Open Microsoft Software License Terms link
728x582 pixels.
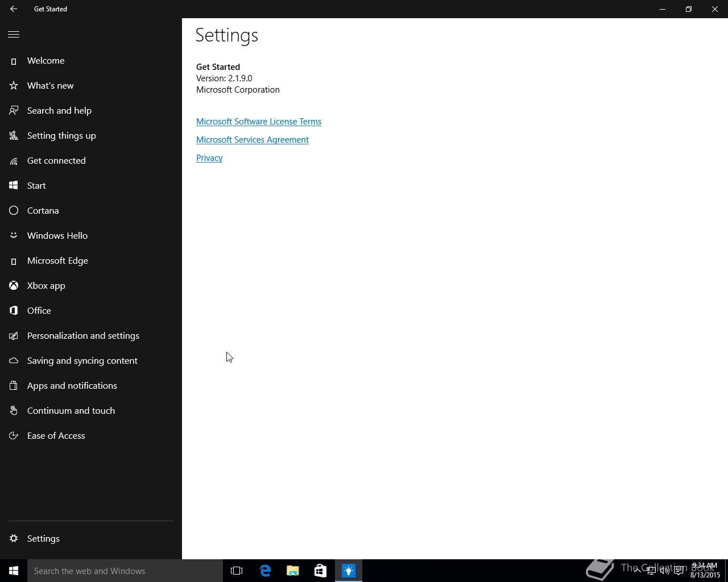259,122
